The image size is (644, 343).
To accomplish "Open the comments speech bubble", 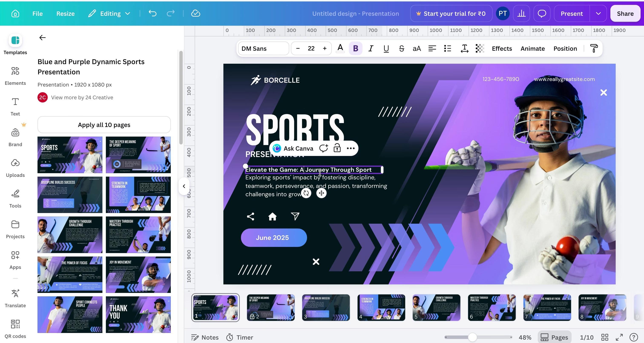I will pyautogui.click(x=542, y=13).
